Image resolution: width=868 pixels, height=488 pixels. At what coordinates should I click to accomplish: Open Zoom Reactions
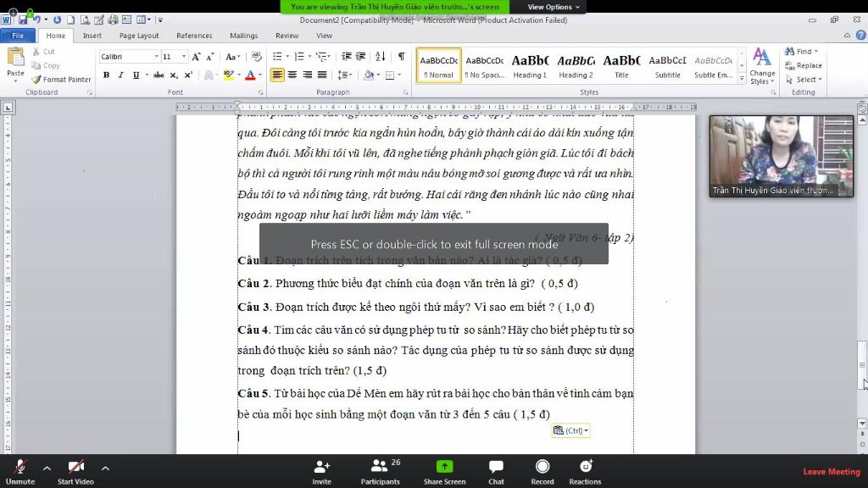coord(585,471)
